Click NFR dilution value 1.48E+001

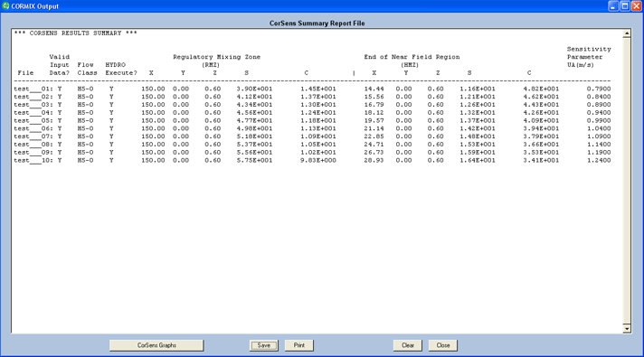click(x=478, y=136)
